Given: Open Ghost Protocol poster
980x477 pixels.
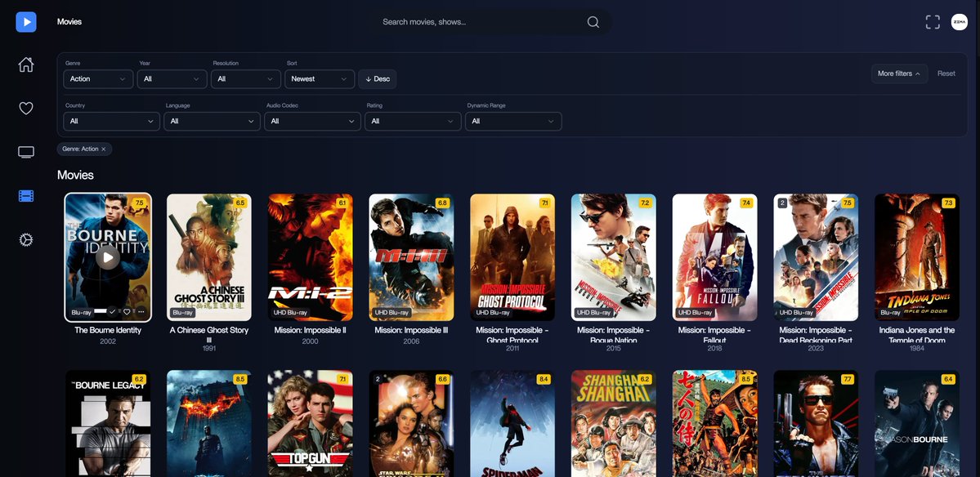Looking at the screenshot, I should pyautogui.click(x=512, y=257).
